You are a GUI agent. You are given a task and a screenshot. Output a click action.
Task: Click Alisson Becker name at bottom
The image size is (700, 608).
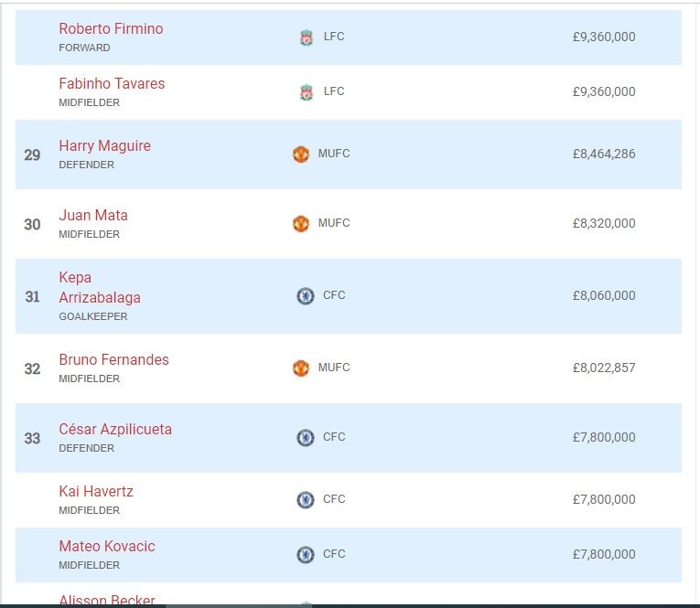[107, 601]
